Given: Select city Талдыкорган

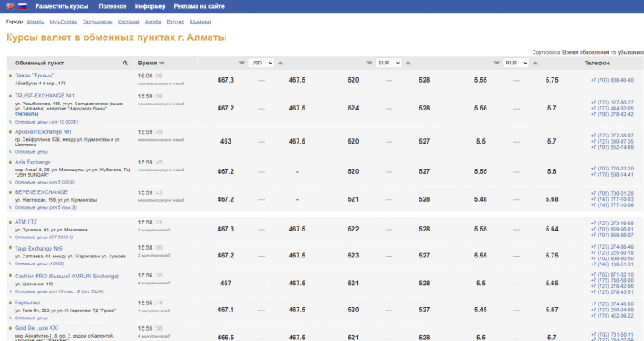Looking at the screenshot, I should coord(97,22).
